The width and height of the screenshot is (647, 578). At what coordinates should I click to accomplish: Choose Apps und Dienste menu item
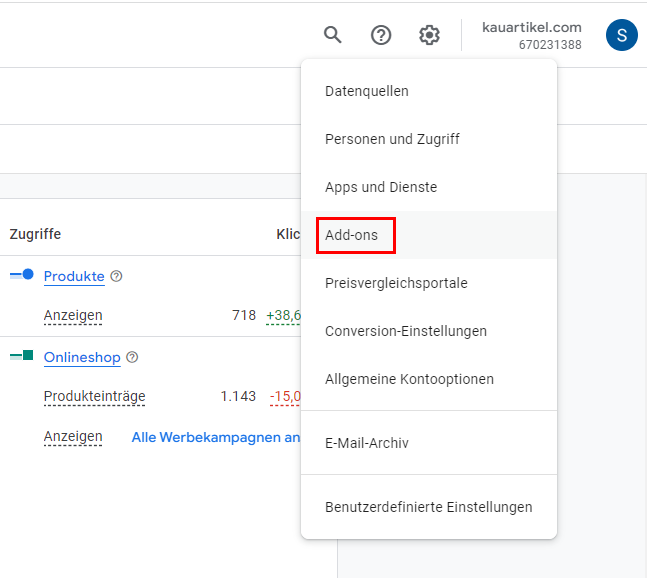coord(381,187)
